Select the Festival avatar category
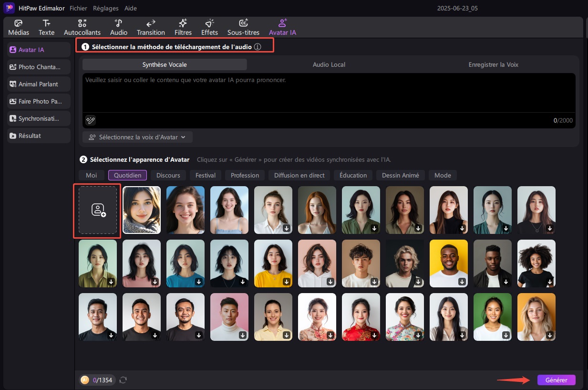588x390 pixels. [206, 175]
